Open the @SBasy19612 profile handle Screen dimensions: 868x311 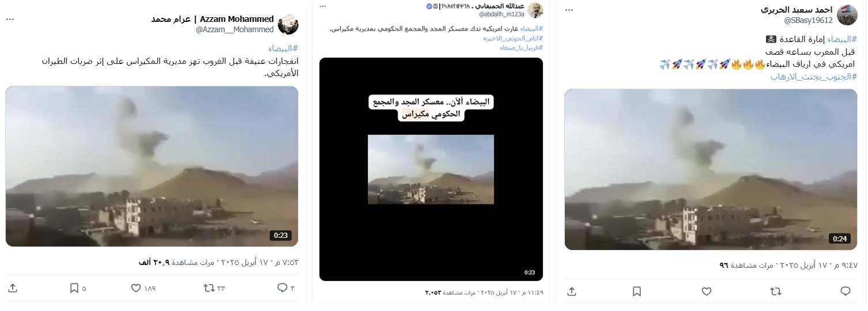808,21
